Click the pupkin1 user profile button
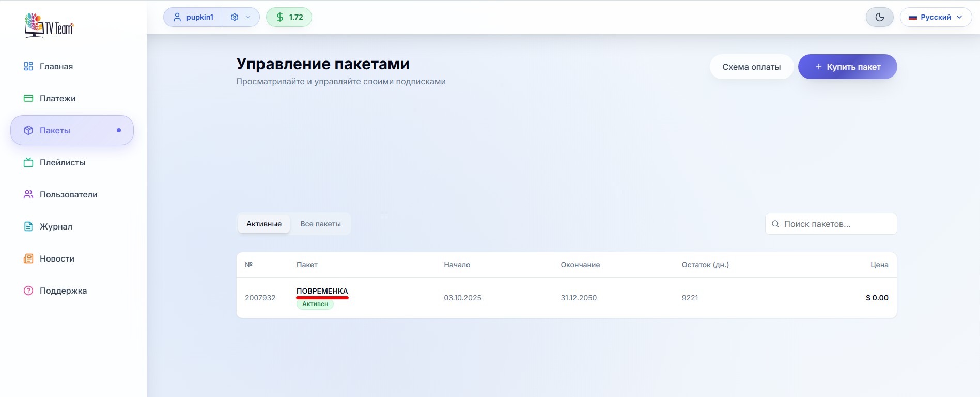Screen dimensions: 980x397 (193, 17)
